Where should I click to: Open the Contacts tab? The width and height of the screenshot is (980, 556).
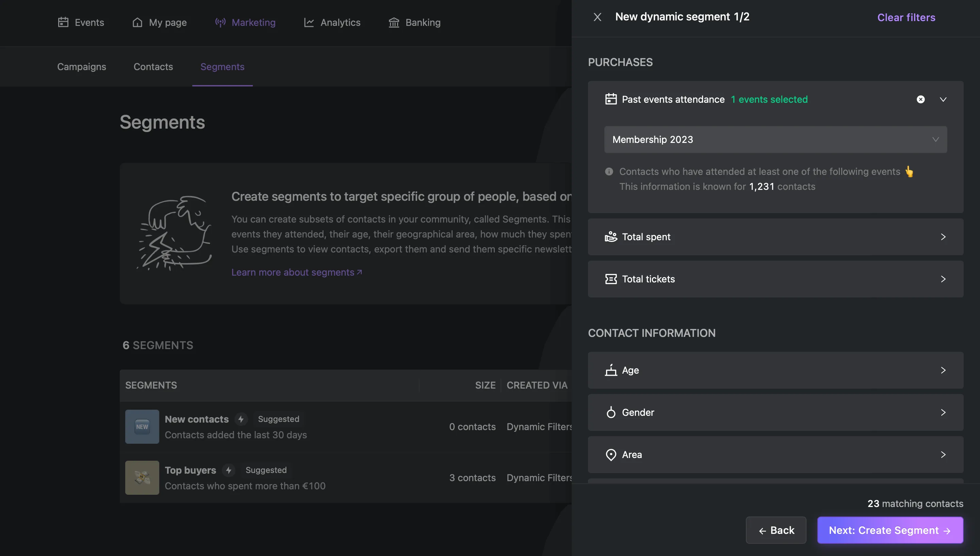[x=153, y=66]
